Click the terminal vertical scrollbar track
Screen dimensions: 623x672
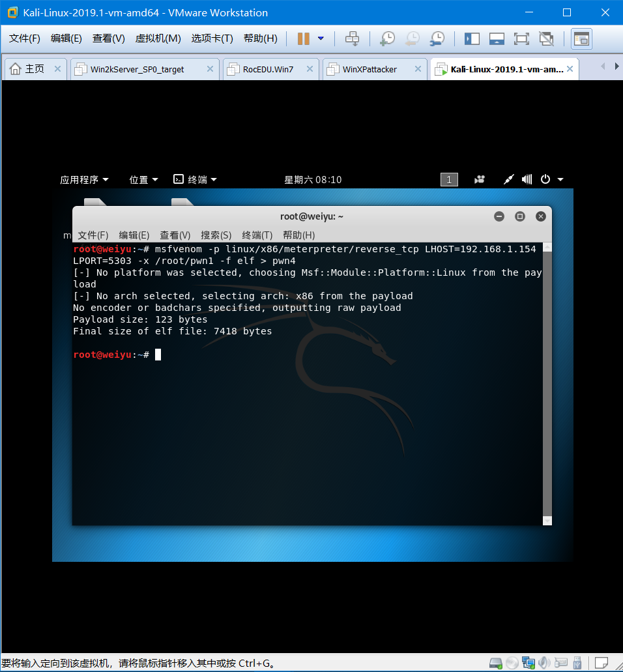547,383
